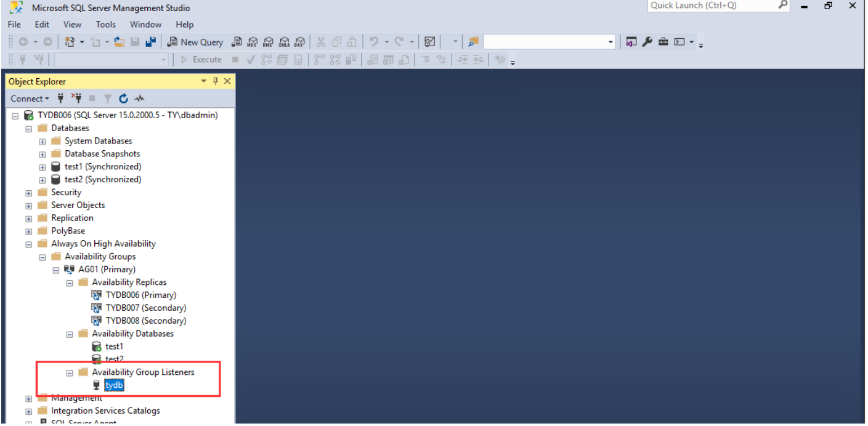Click the Disconnect plug icon with red X
Screen dimensions: 868x426
pyautogui.click(x=76, y=98)
